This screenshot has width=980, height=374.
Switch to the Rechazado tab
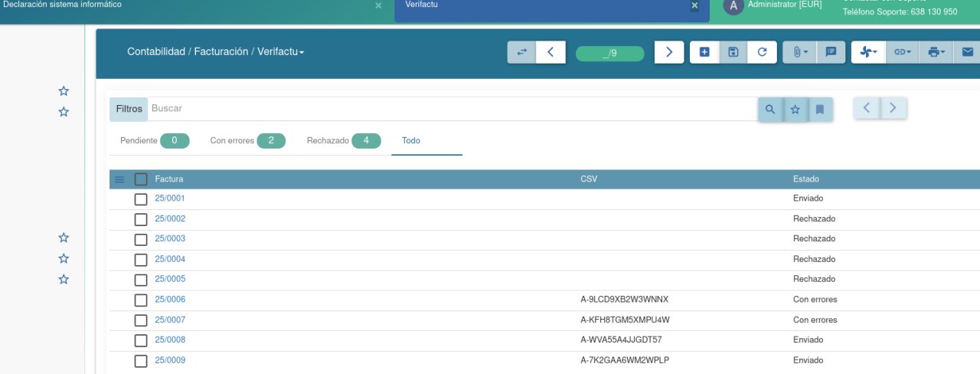(x=343, y=141)
